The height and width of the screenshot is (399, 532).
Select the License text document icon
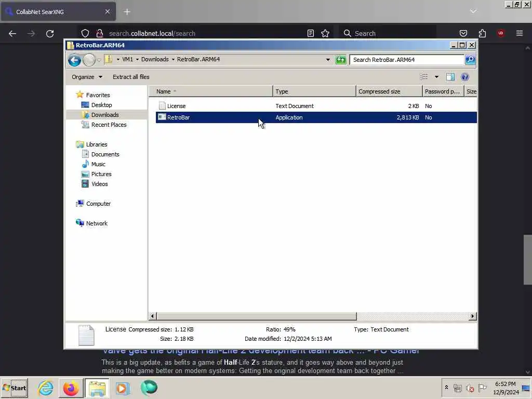pyautogui.click(x=162, y=106)
